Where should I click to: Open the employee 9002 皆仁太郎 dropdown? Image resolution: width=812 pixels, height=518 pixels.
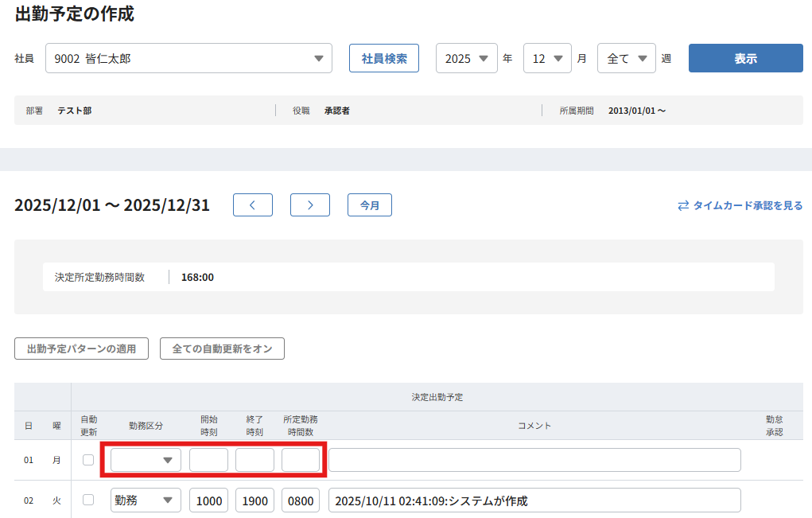(188, 58)
